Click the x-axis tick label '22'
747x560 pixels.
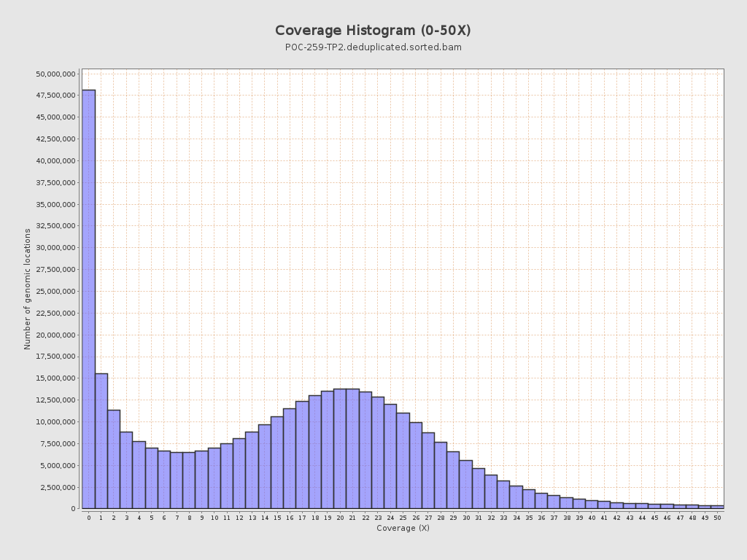(365, 518)
